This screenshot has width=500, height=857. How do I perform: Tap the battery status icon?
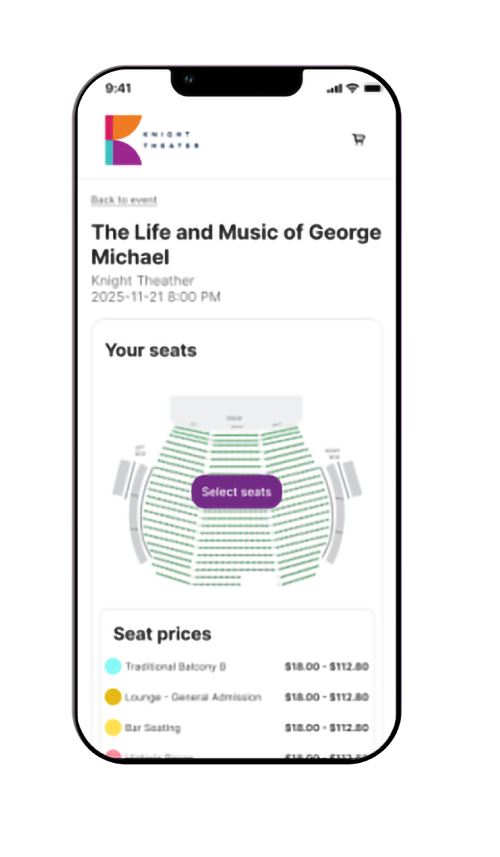point(373,88)
